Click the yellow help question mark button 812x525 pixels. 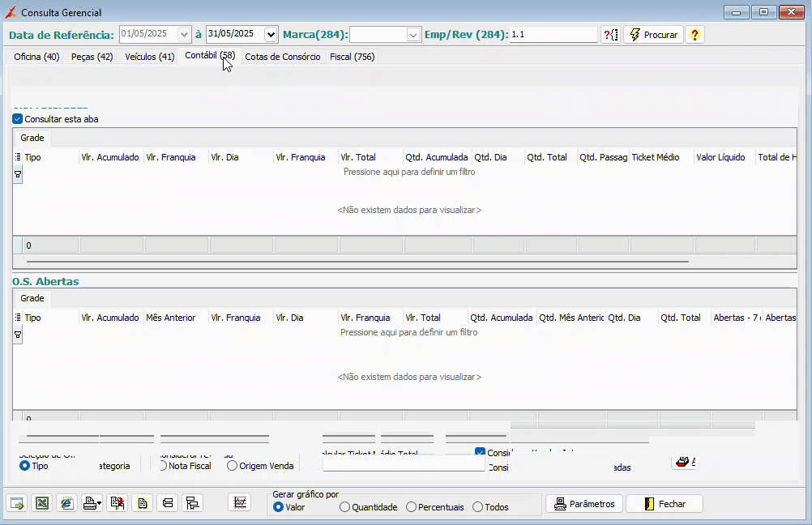[694, 35]
